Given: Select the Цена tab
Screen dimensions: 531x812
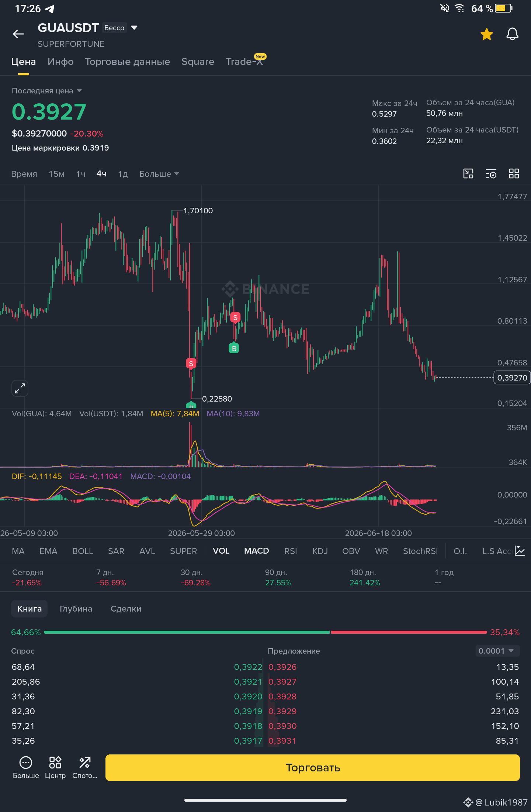Looking at the screenshot, I should (x=23, y=62).
